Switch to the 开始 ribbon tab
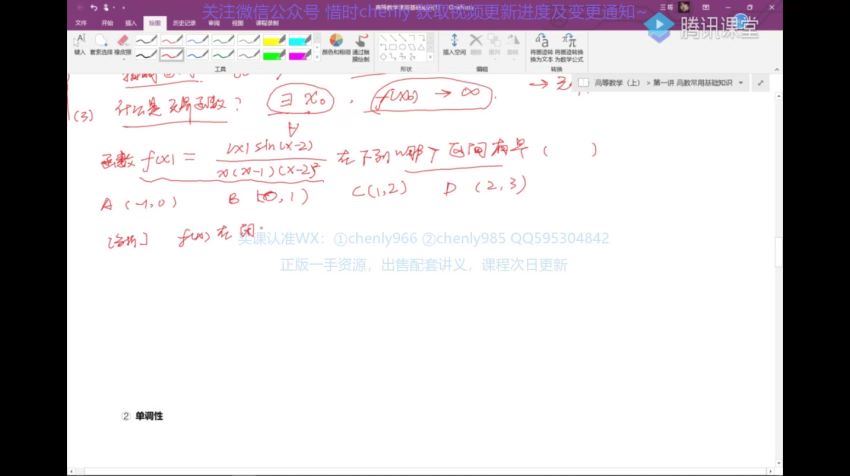850x476 pixels. tap(107, 23)
